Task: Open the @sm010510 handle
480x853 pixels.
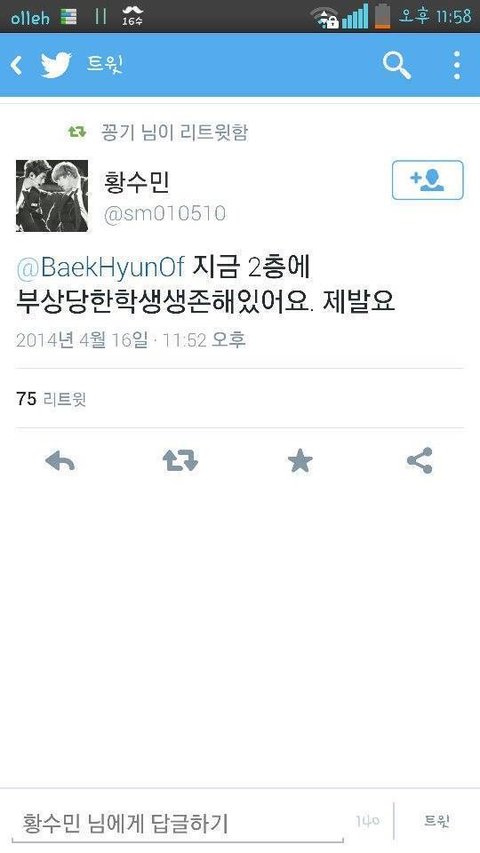Action: pos(165,213)
